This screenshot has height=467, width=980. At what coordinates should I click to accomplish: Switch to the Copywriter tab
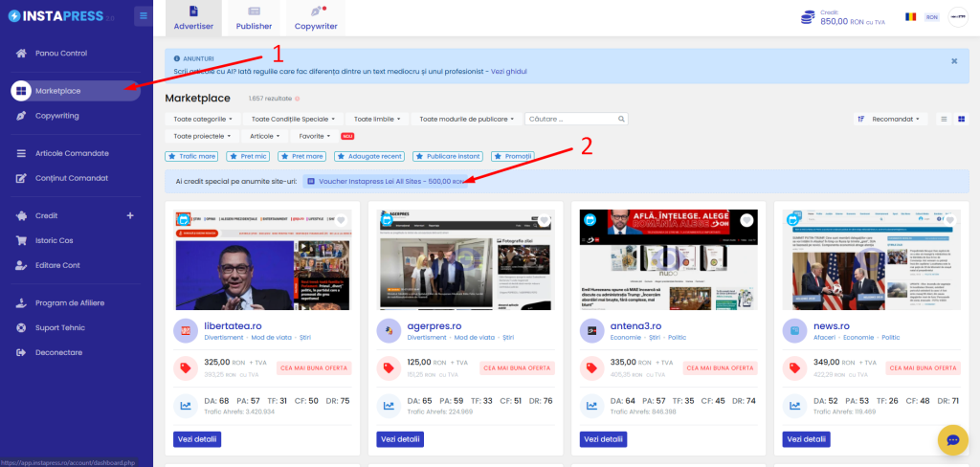(315, 18)
